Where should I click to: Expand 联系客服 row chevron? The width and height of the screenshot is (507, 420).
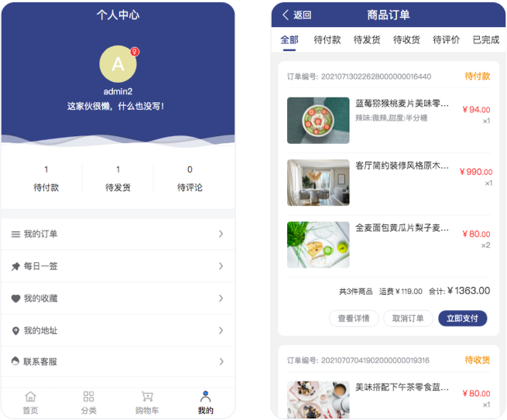[x=221, y=361]
